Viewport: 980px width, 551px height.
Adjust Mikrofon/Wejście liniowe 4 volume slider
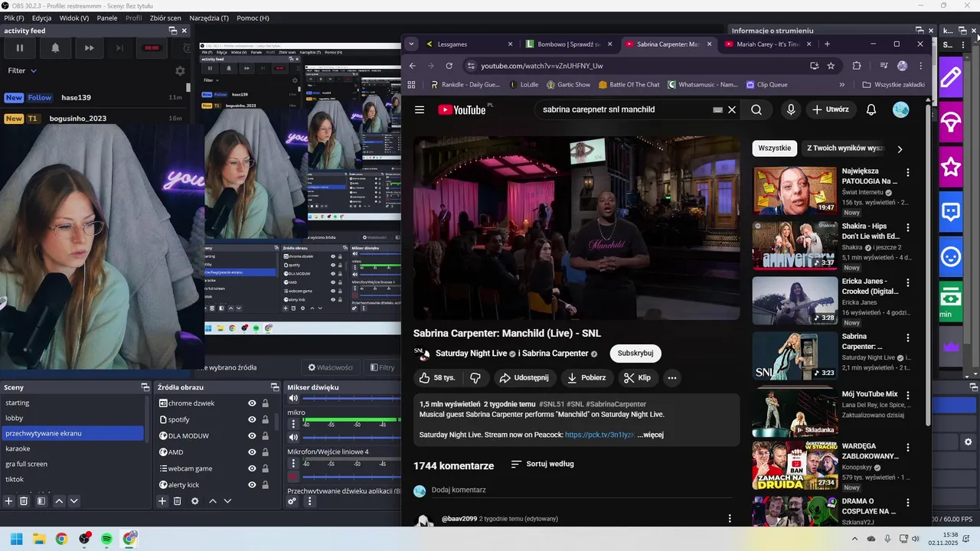click(352, 478)
